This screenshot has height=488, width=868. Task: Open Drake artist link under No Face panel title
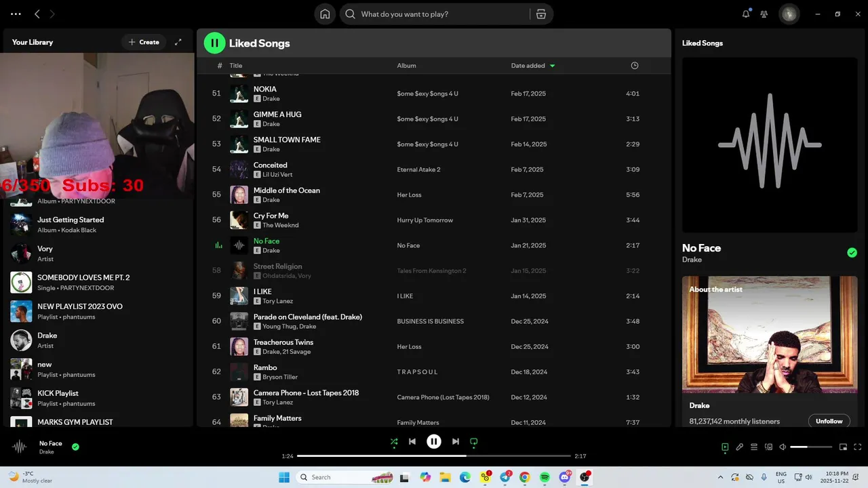[692, 260]
